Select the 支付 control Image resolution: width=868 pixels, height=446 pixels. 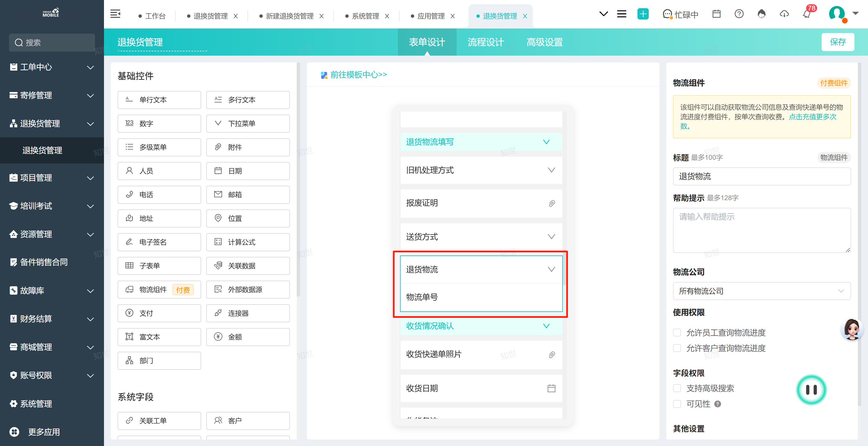(x=159, y=313)
